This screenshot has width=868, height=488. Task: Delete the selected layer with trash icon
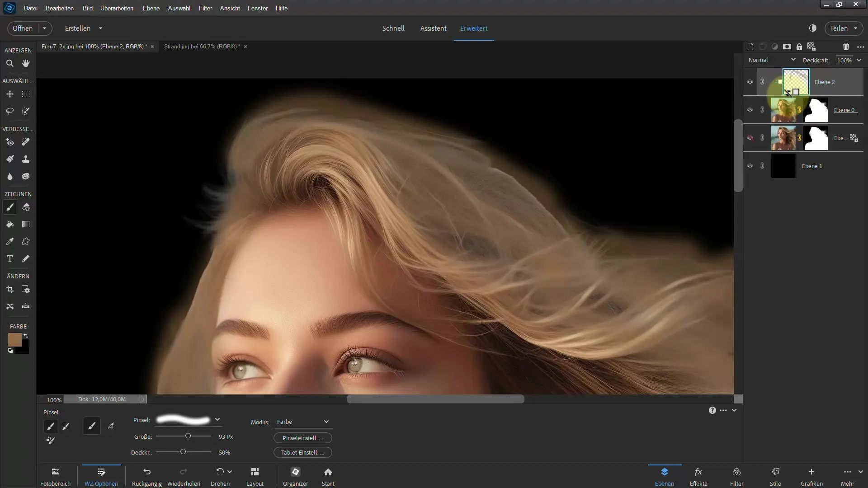coord(846,47)
